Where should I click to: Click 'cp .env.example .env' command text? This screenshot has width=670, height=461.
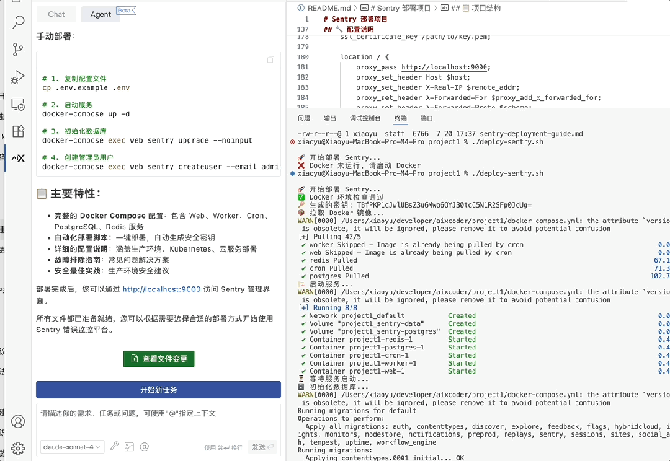tap(86, 88)
